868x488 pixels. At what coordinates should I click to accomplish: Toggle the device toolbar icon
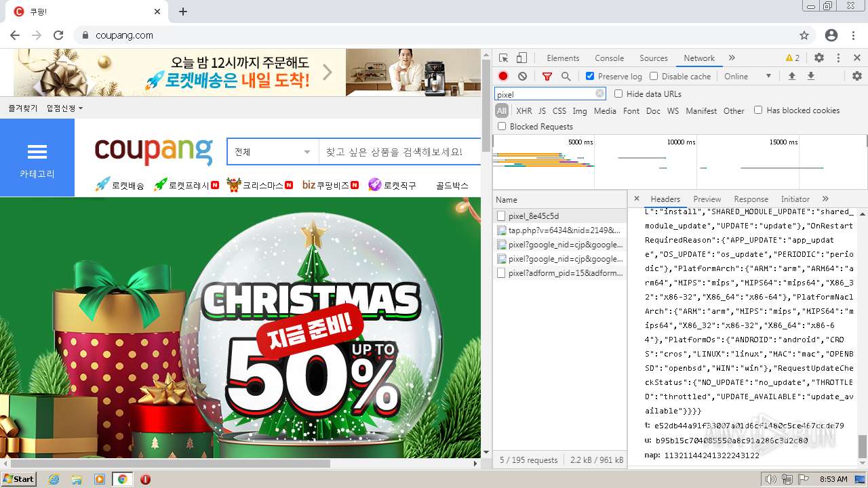pyautogui.click(x=521, y=58)
